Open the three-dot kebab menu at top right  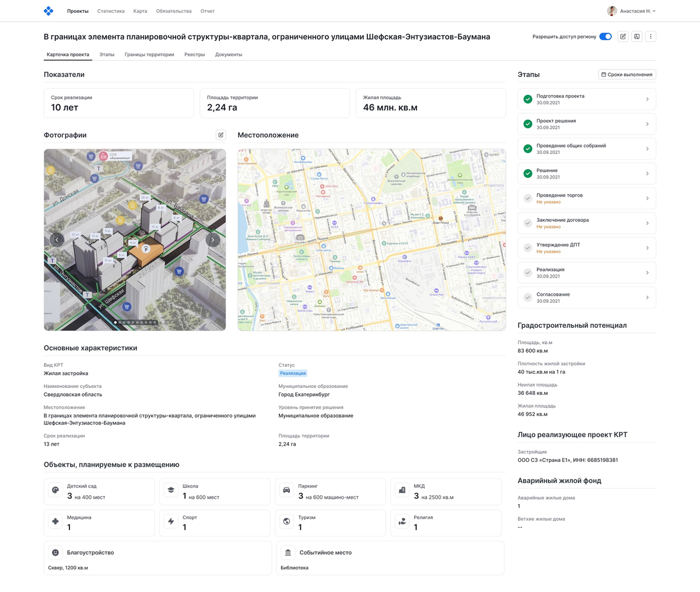[650, 36]
